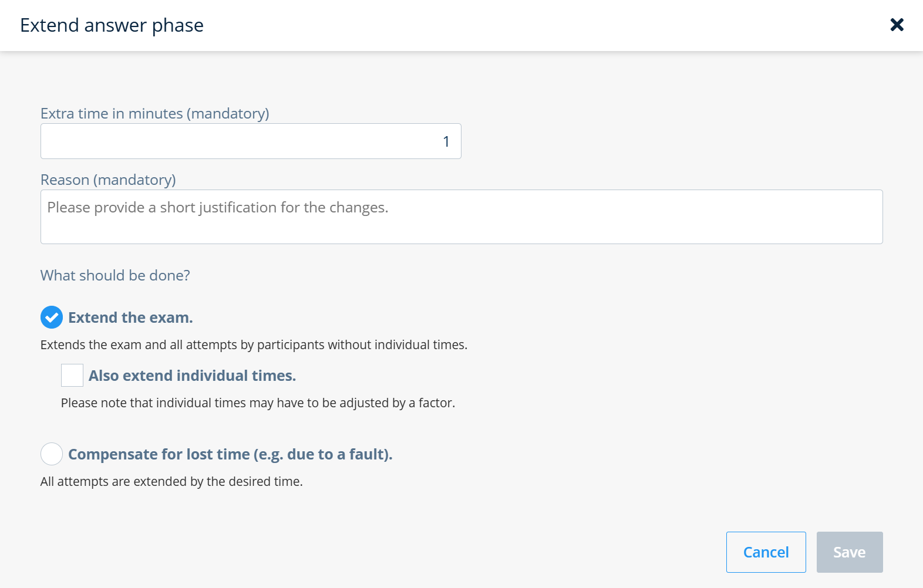The width and height of the screenshot is (923, 588).
Task: Click the 'Extra time in minutes (mandatory)' label
Action: tap(154, 113)
